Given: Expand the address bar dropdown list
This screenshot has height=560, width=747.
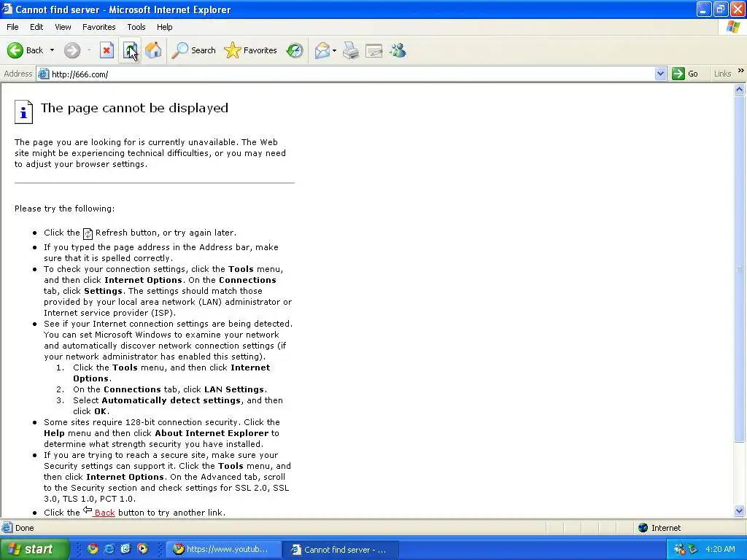Looking at the screenshot, I should click(x=660, y=74).
